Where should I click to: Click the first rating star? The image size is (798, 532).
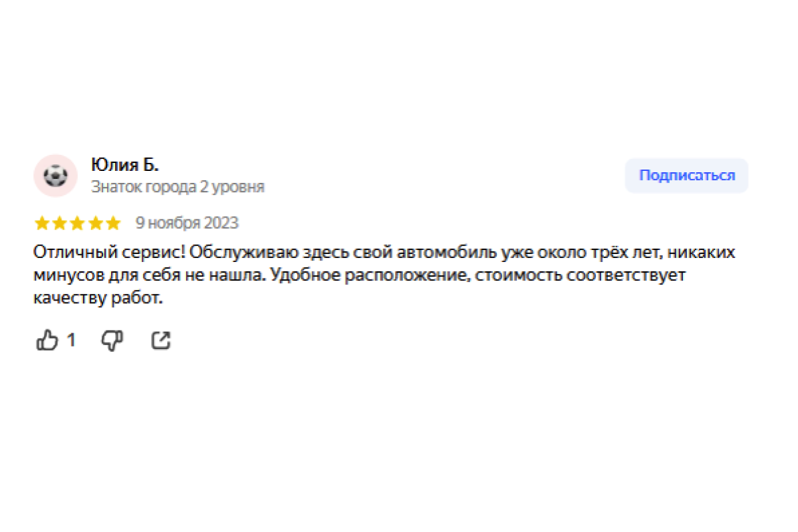tap(41, 223)
